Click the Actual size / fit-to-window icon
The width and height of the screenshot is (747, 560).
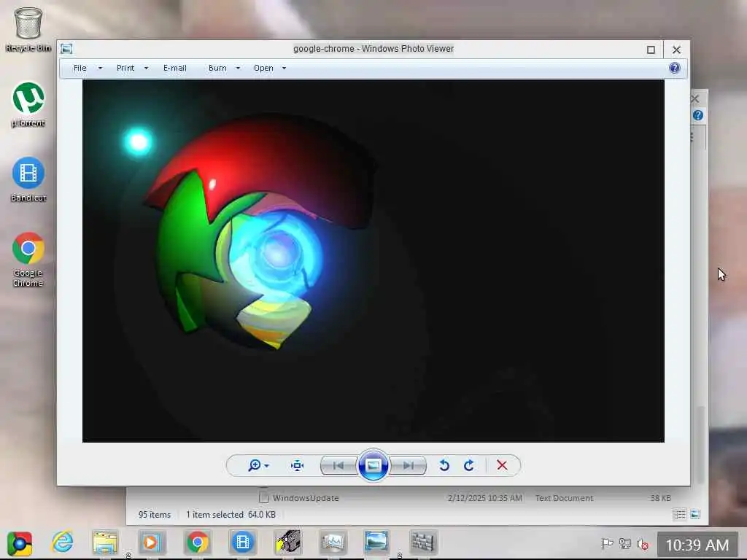(298, 465)
